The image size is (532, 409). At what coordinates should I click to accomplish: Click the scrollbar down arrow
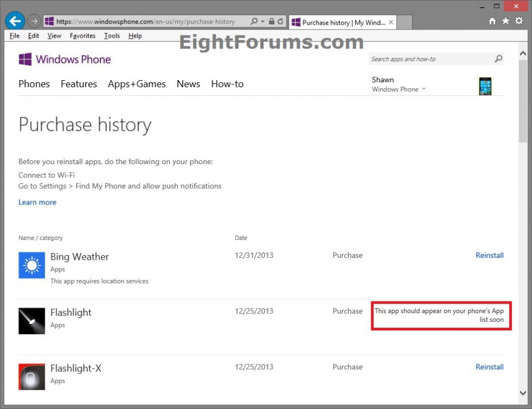(x=523, y=393)
